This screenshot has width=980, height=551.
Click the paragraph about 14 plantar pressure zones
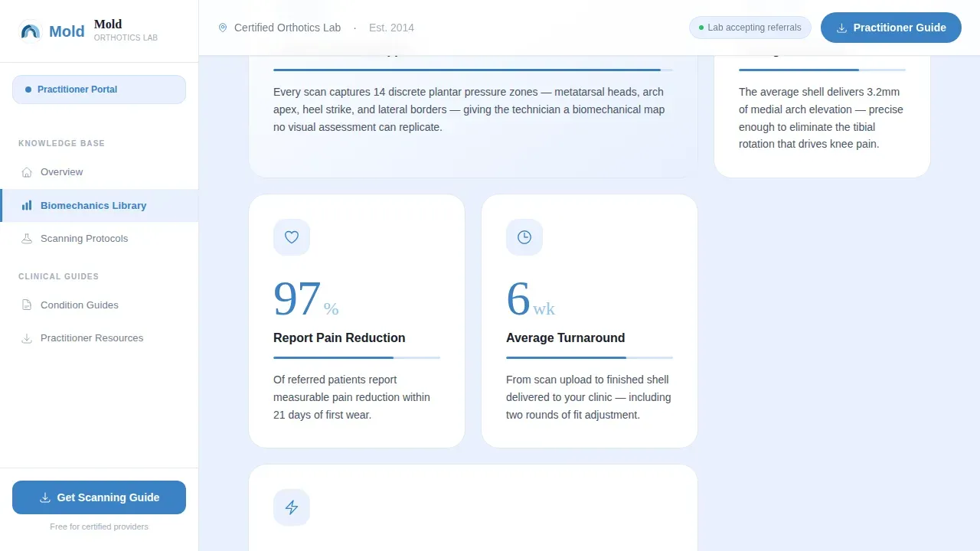click(x=469, y=109)
